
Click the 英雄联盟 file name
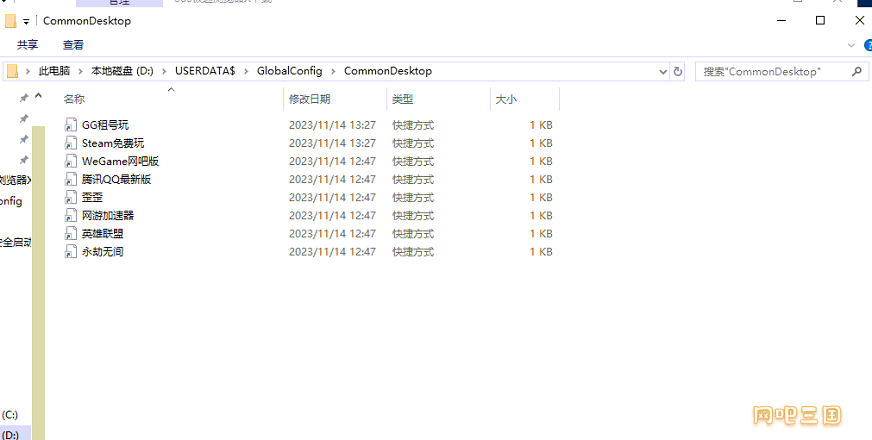(102, 234)
